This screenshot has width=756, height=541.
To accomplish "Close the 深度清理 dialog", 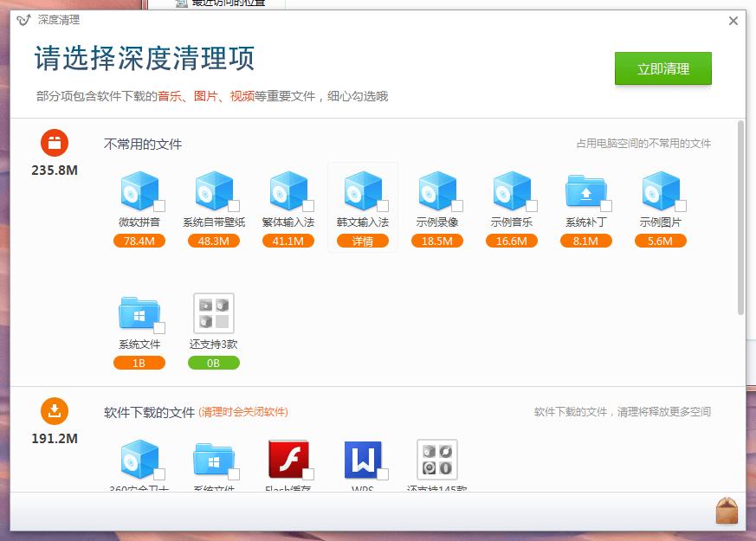I will click(x=733, y=21).
